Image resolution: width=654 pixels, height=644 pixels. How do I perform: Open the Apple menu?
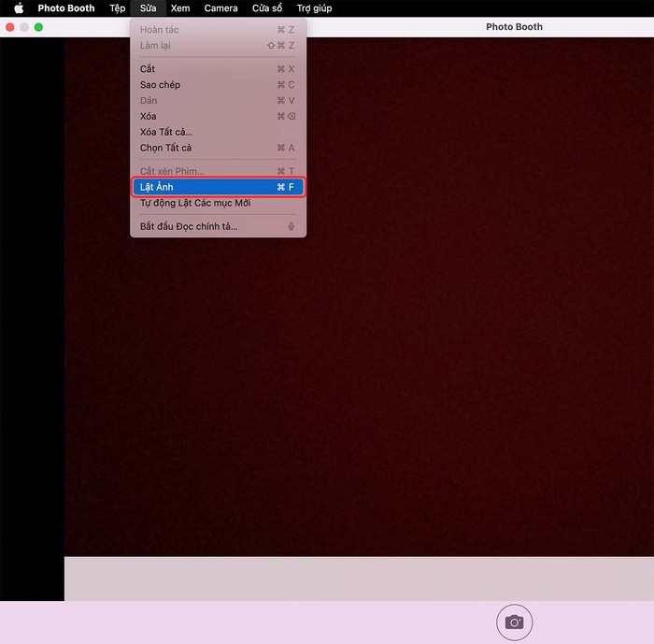(19, 7)
